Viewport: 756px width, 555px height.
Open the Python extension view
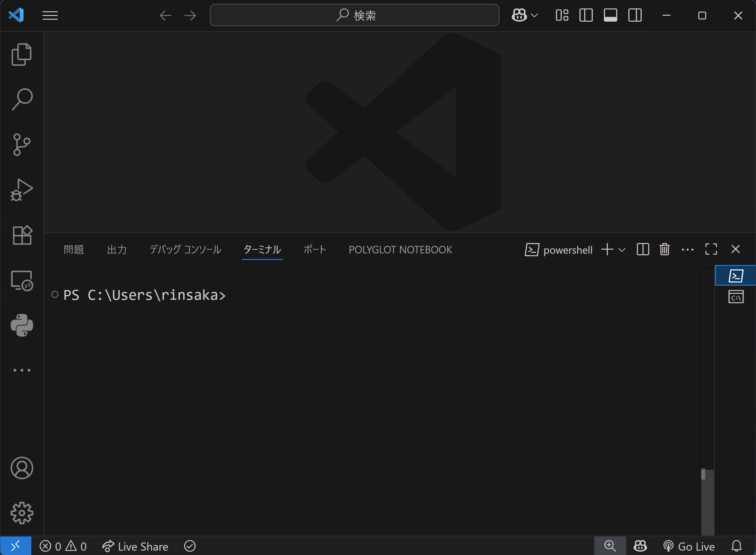coord(22,325)
